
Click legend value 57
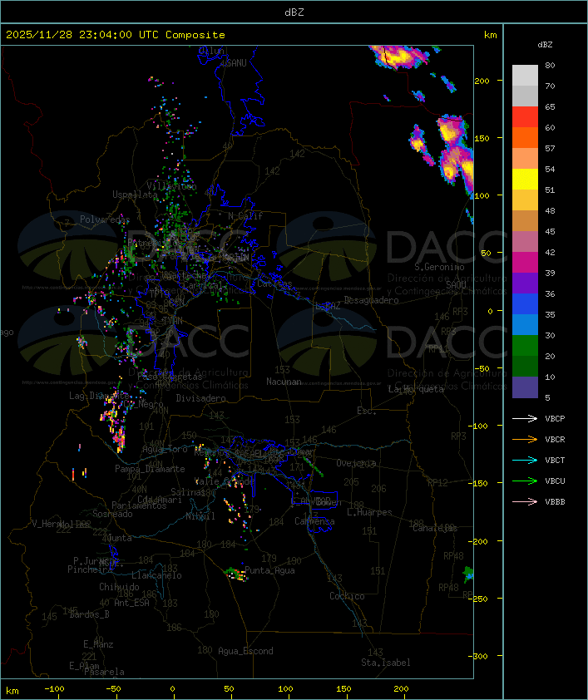[550, 148]
